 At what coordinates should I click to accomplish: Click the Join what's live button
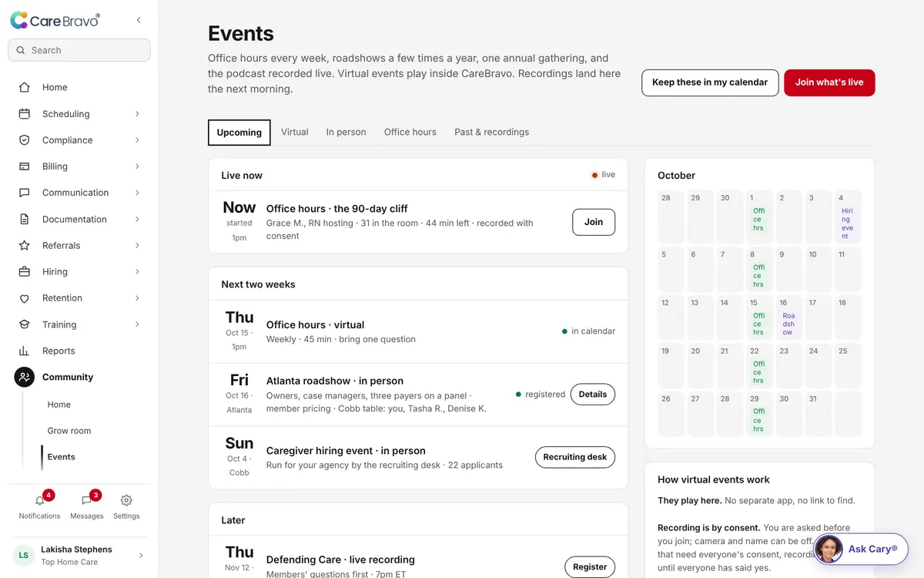click(x=829, y=82)
